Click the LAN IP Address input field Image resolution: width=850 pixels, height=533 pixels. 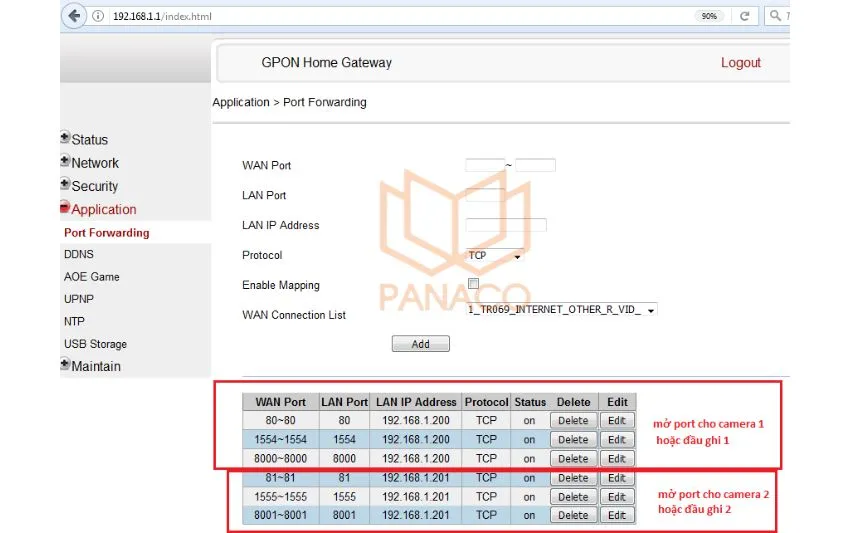pos(506,224)
